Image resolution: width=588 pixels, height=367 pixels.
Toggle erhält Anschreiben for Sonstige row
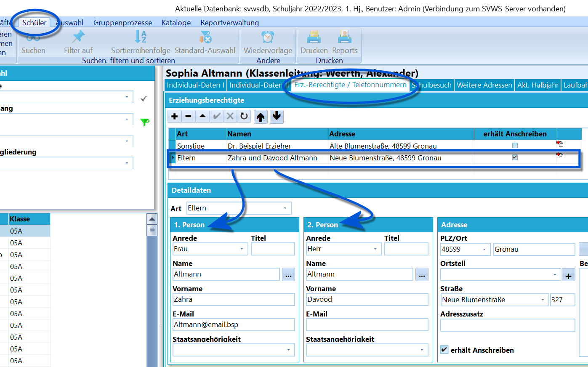point(515,146)
